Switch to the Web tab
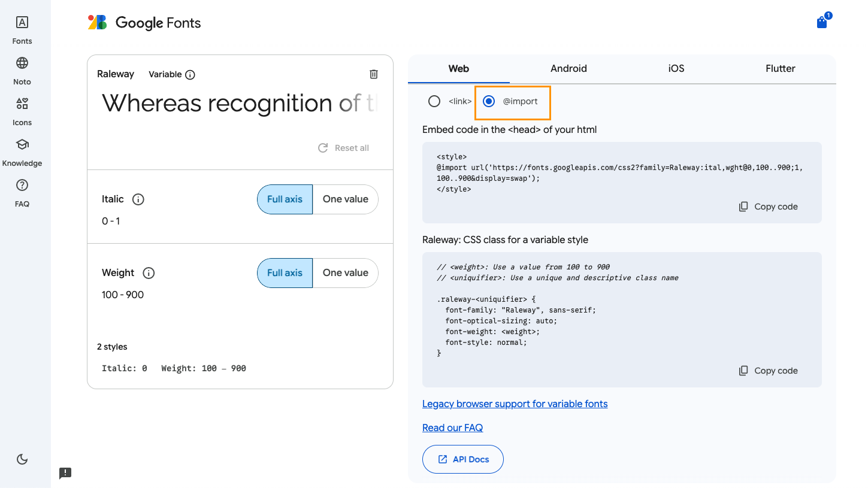 459,68
